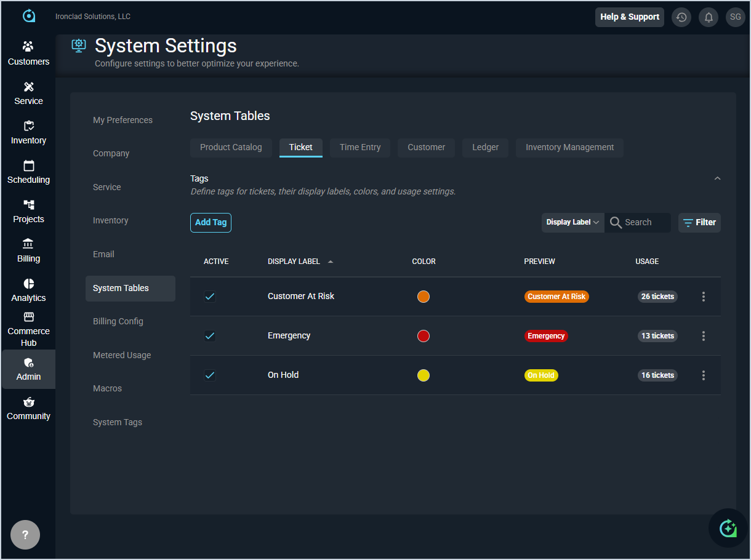Open the Filter button
The width and height of the screenshot is (751, 560).
pyautogui.click(x=699, y=222)
